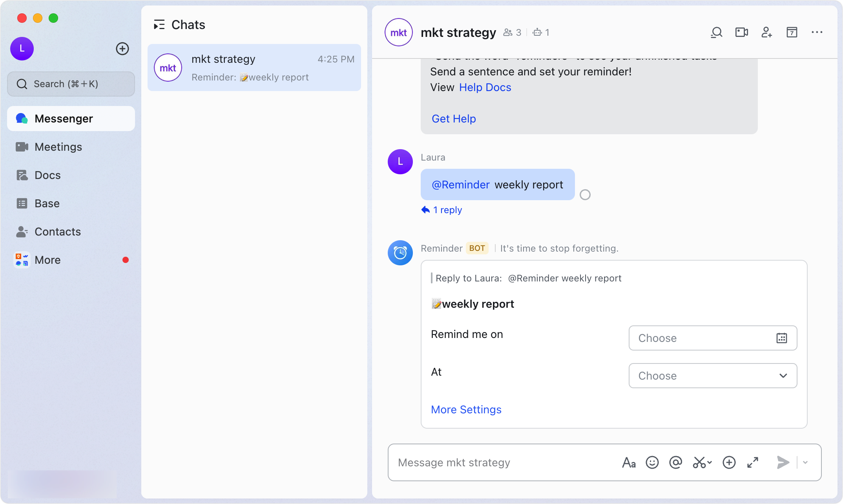843x504 pixels.
Task: Open text formatting options with Aa icon
Action: coord(629,462)
